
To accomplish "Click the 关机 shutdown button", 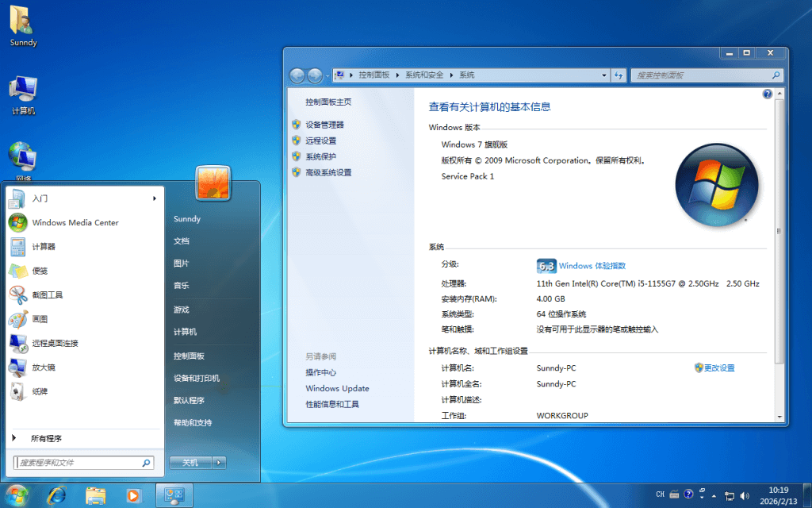I will click(x=190, y=463).
